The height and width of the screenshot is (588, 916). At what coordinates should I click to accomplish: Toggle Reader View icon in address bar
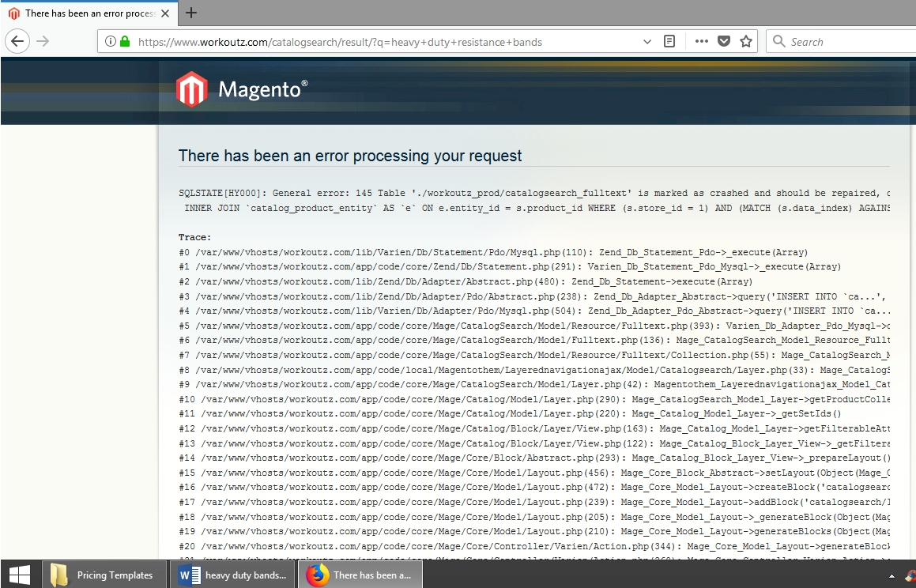[x=669, y=41]
